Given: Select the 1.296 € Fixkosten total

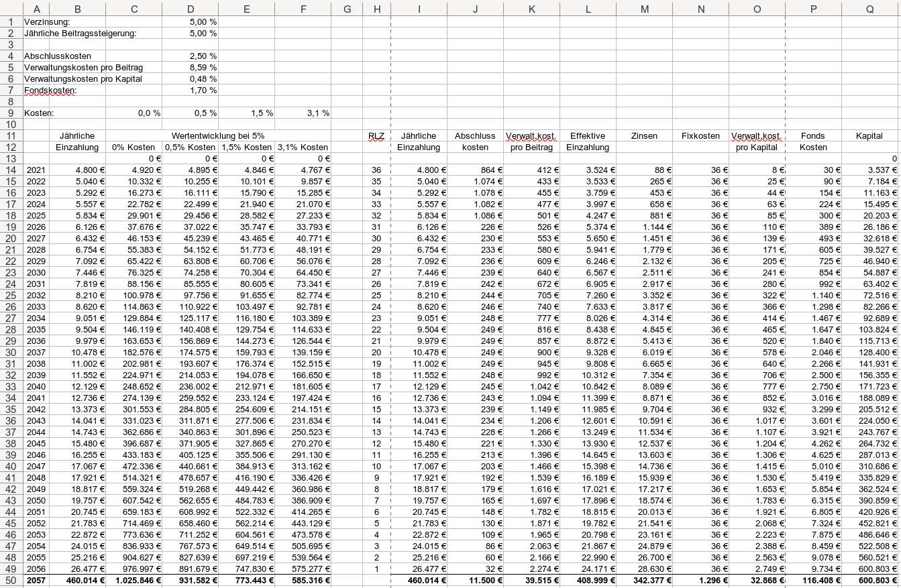Looking at the screenshot, I should 700,580.
